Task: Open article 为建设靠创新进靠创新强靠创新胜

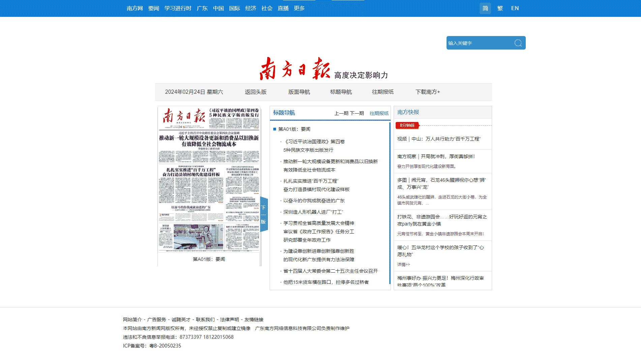Action: tap(319, 255)
